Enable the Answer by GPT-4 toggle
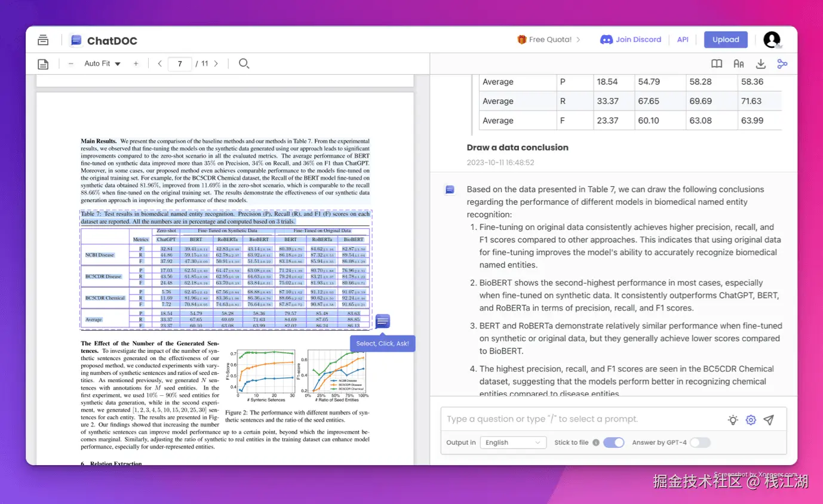823x504 pixels. [x=701, y=442]
